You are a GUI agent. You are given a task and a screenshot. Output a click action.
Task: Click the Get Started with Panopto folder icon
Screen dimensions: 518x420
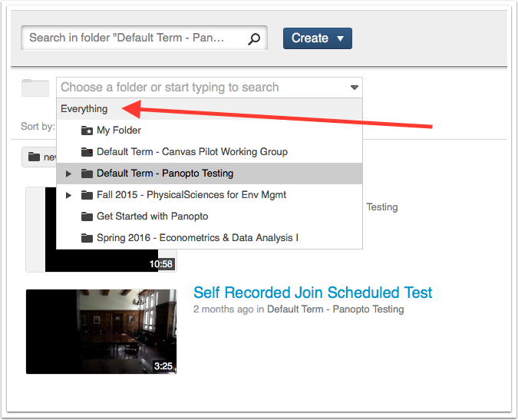[87, 217]
